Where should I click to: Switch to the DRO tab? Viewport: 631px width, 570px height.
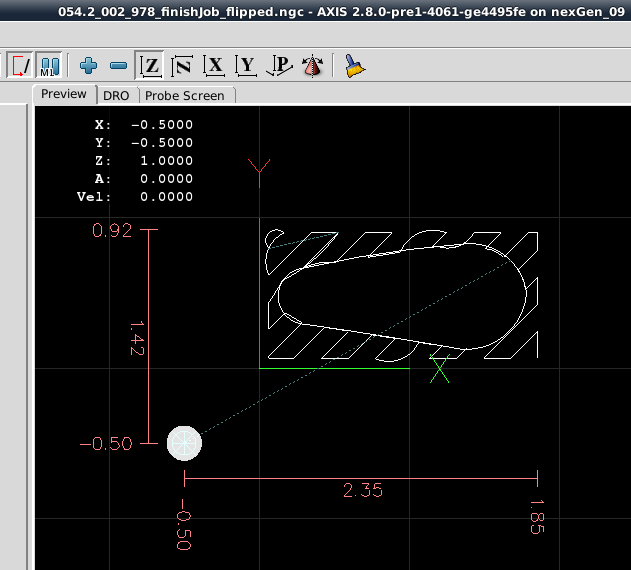pos(117,95)
